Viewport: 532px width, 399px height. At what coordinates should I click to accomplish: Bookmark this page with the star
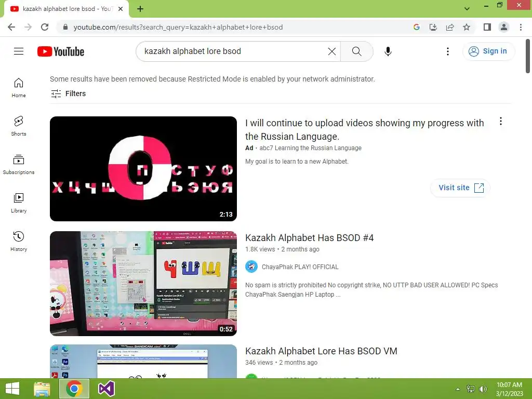point(467,27)
